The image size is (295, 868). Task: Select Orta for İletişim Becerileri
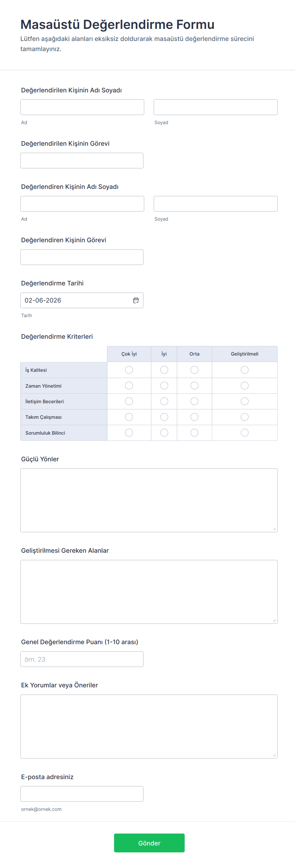pos(194,401)
